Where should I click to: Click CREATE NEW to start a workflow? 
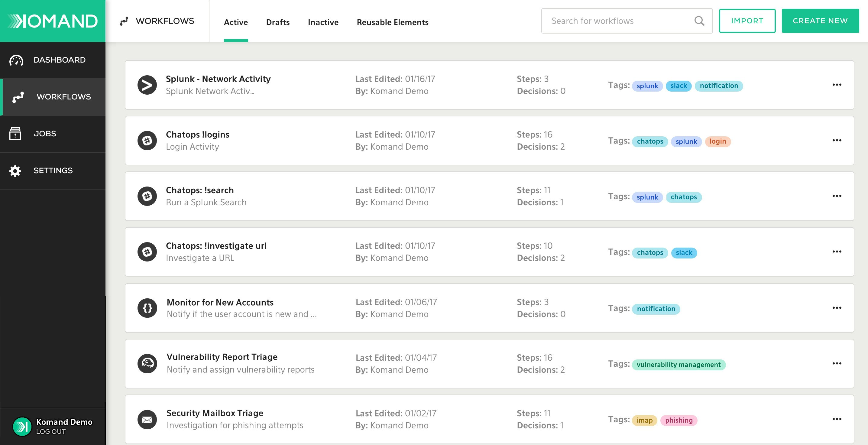point(820,21)
